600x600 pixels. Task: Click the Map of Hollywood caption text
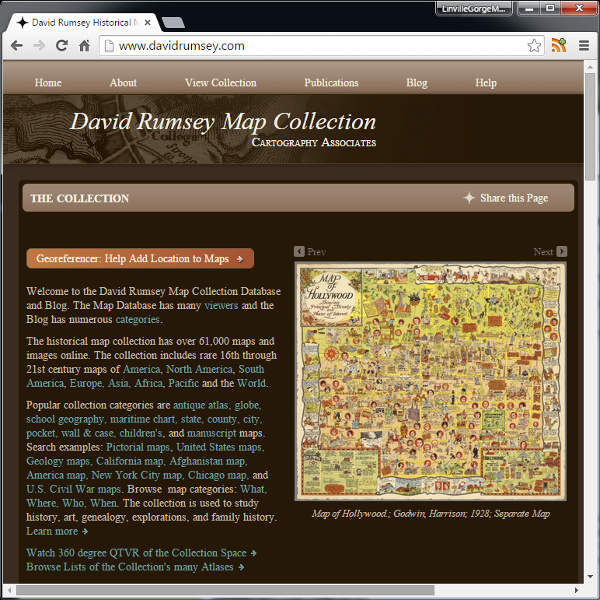pos(430,514)
